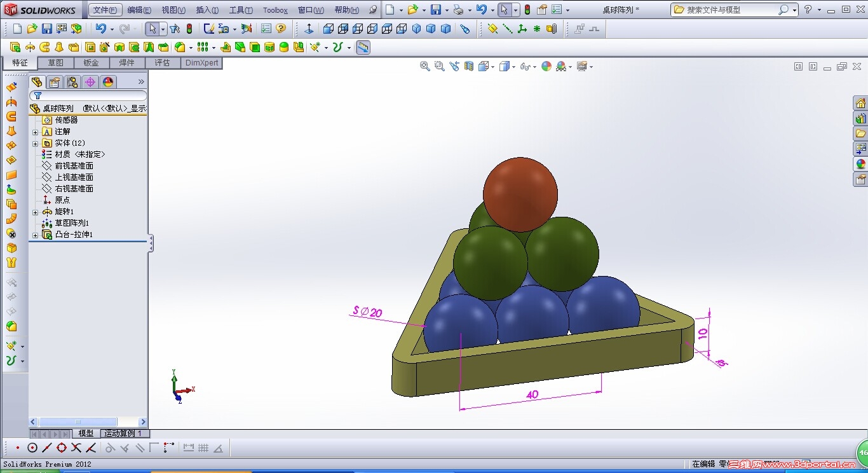Switch to the 模型 bottom tab
The width and height of the screenshot is (868, 473).
pyautogui.click(x=86, y=434)
